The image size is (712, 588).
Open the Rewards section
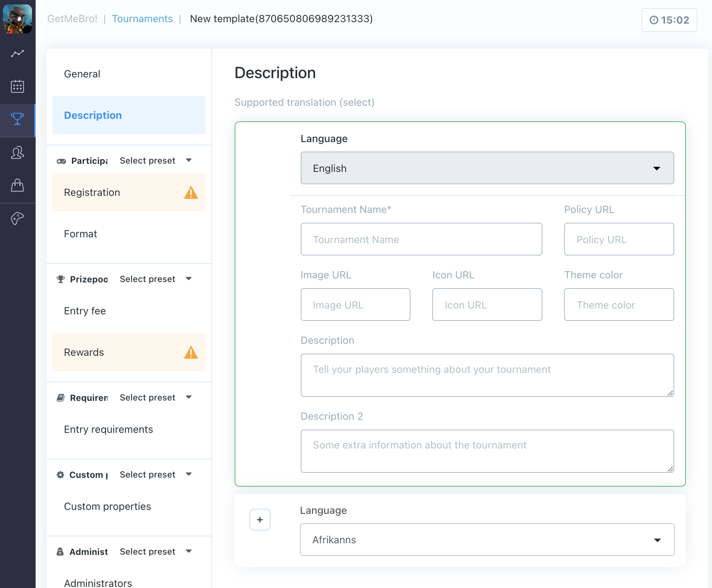(x=84, y=353)
